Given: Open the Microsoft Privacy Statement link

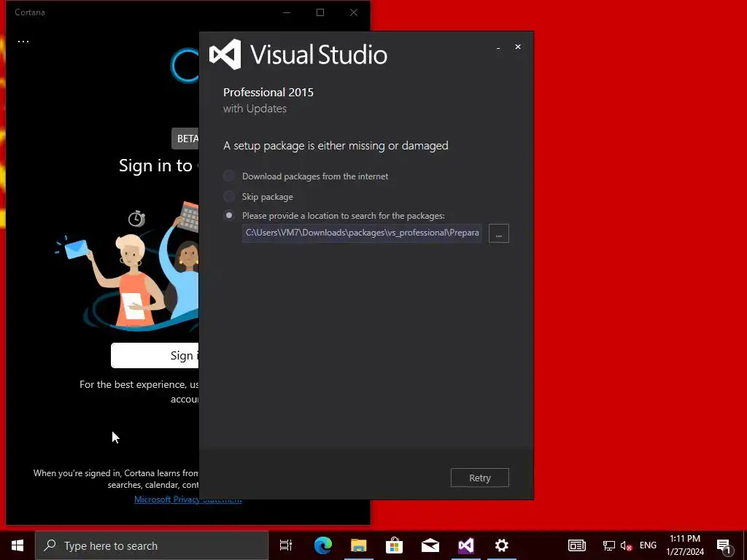Looking at the screenshot, I should 187,499.
